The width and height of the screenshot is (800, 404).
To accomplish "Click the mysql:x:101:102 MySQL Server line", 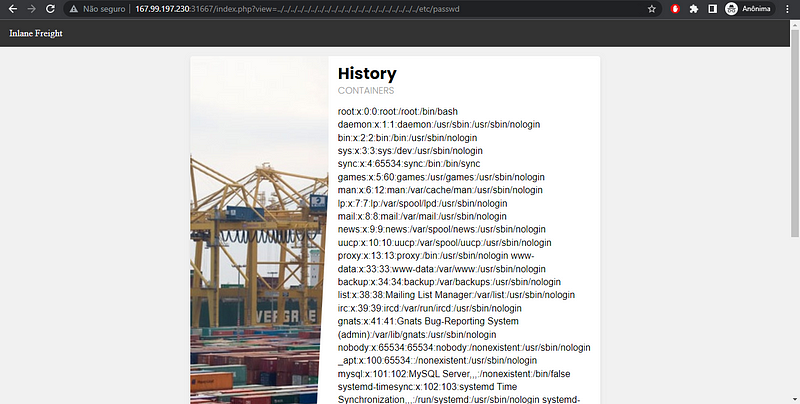I will [x=454, y=374].
